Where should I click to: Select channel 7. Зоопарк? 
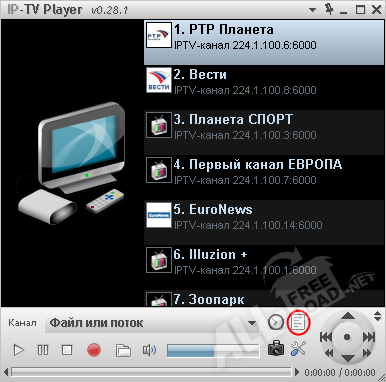pyautogui.click(x=264, y=298)
